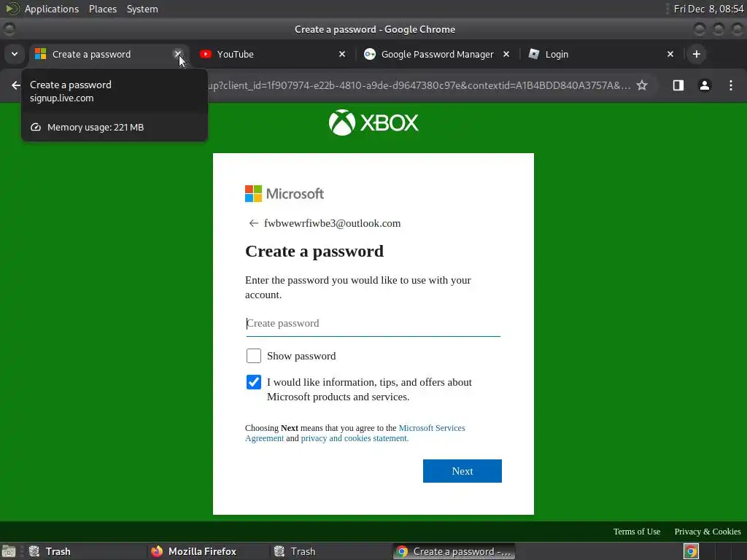Click the Xbox logo

tap(373, 122)
